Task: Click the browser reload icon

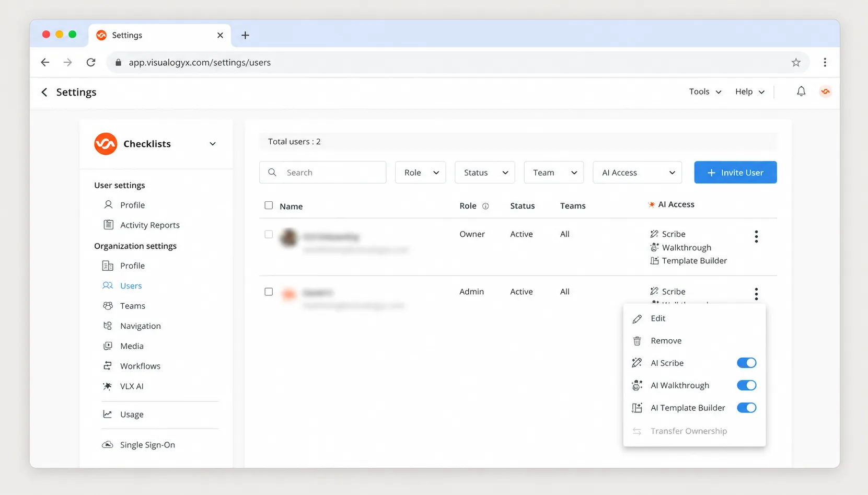Action: tap(91, 62)
